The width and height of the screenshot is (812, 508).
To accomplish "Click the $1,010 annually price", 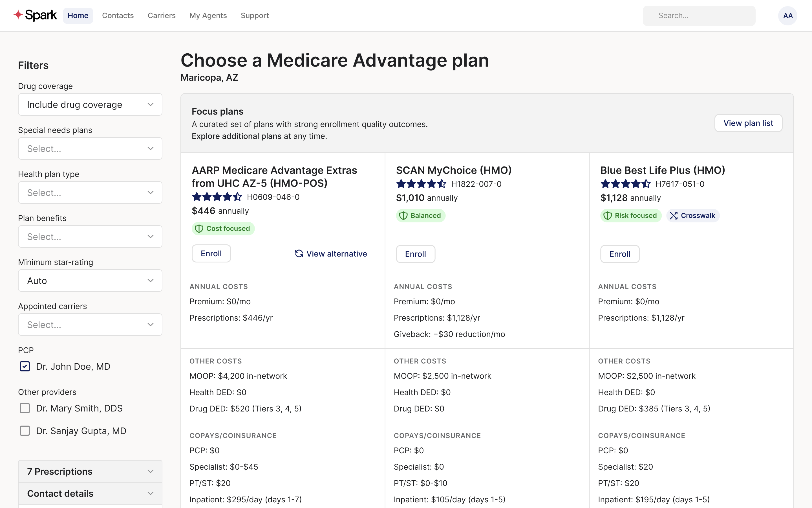I will 427,198.
